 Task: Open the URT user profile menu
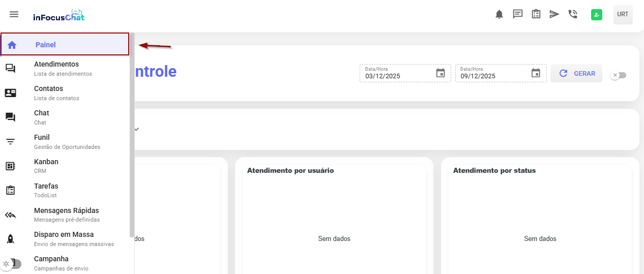click(623, 15)
